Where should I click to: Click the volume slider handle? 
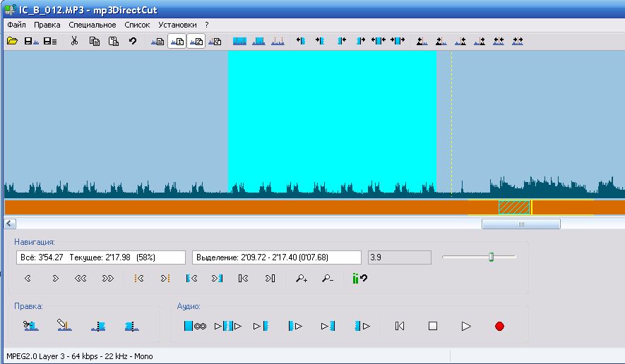491,257
